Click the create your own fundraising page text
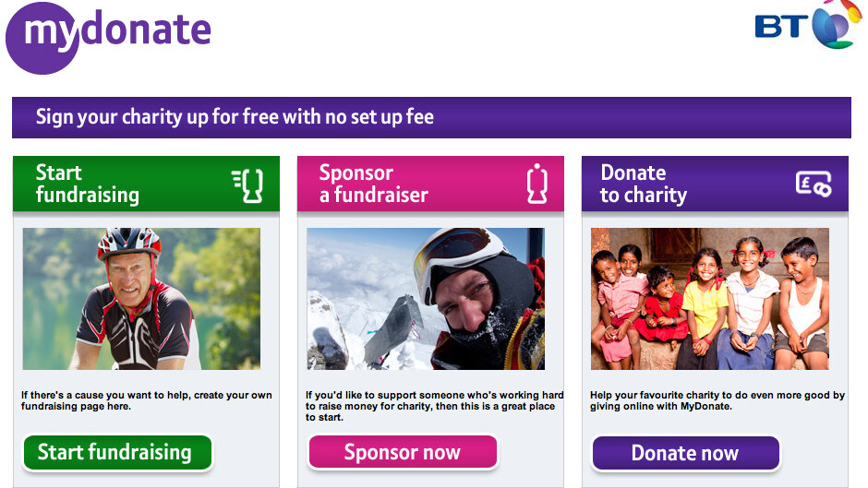The width and height of the screenshot is (868, 488). (x=147, y=400)
